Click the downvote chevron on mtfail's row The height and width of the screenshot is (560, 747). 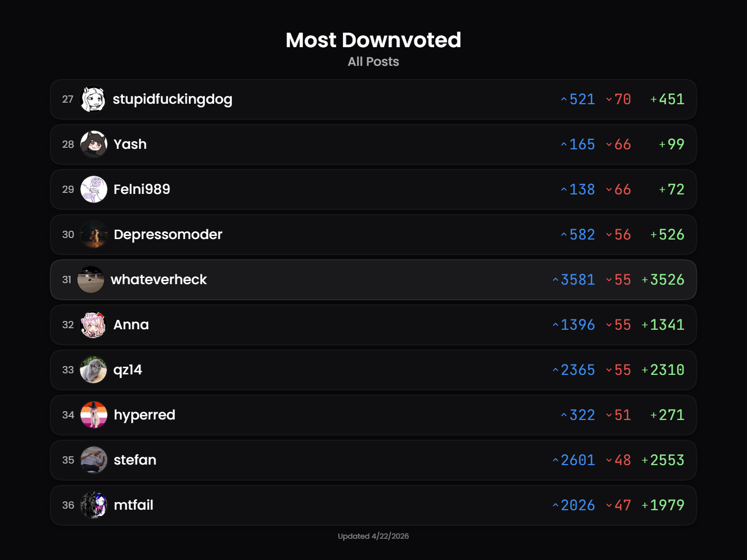pyautogui.click(x=608, y=505)
